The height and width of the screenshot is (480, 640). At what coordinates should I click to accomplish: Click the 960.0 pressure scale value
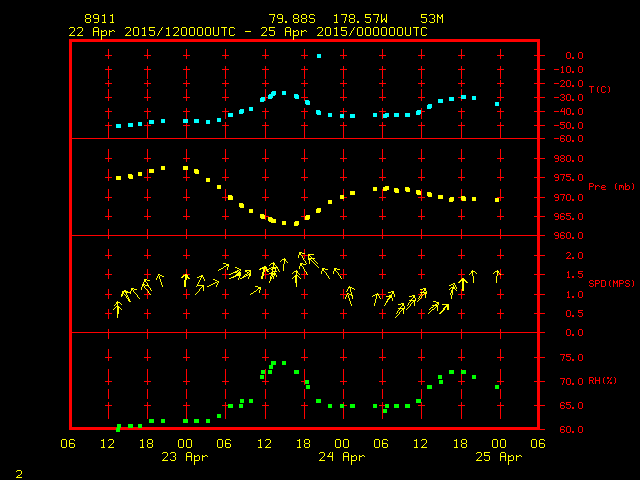click(569, 236)
